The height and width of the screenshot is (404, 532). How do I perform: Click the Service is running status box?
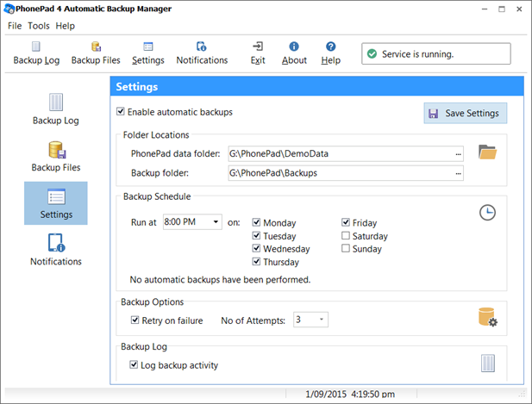pos(436,53)
